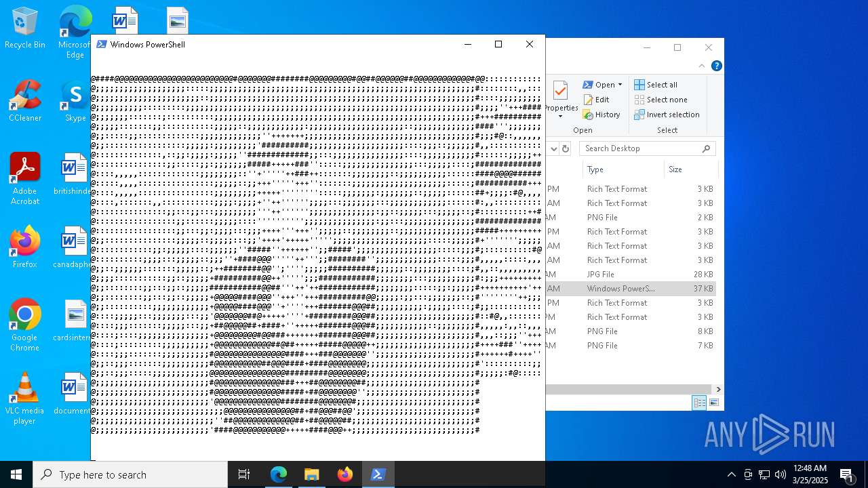Open Explorer Help via the question mark icon

[x=717, y=66]
